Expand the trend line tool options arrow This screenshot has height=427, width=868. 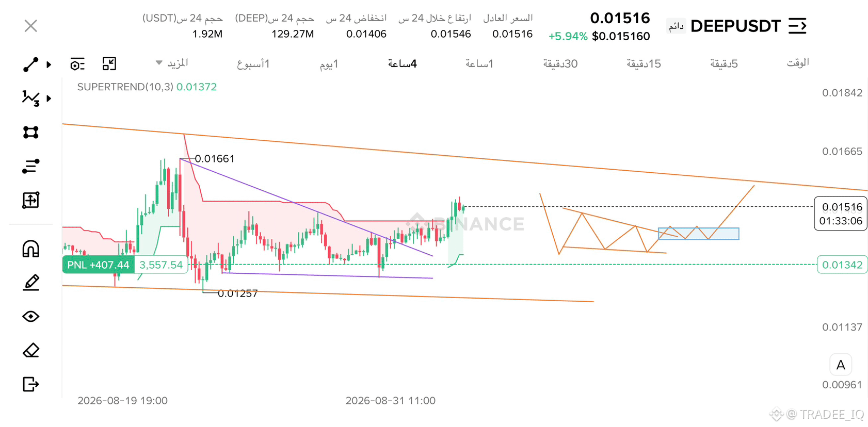49,64
